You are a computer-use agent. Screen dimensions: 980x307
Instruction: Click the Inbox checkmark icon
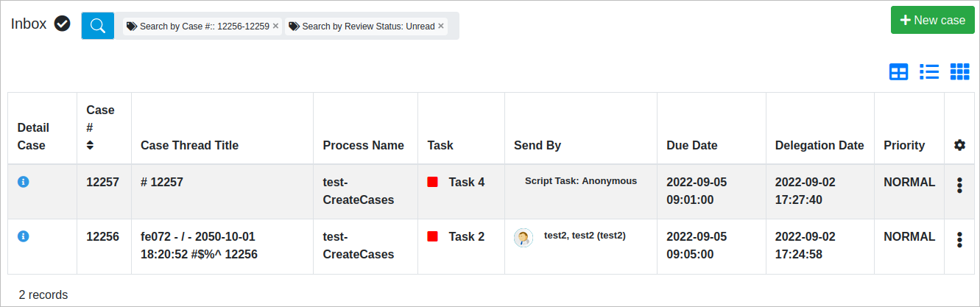coord(63,24)
